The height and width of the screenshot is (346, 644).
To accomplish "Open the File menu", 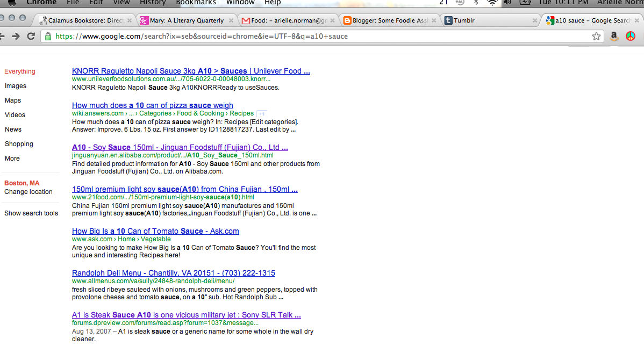I will 73,2.
